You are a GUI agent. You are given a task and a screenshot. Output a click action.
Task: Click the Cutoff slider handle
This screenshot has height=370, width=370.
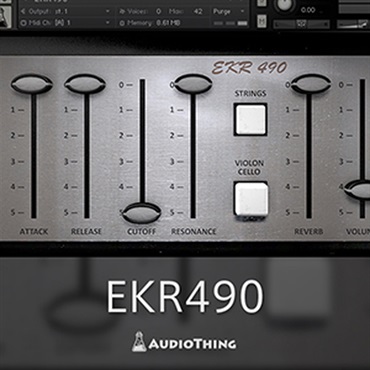pyautogui.click(x=141, y=213)
